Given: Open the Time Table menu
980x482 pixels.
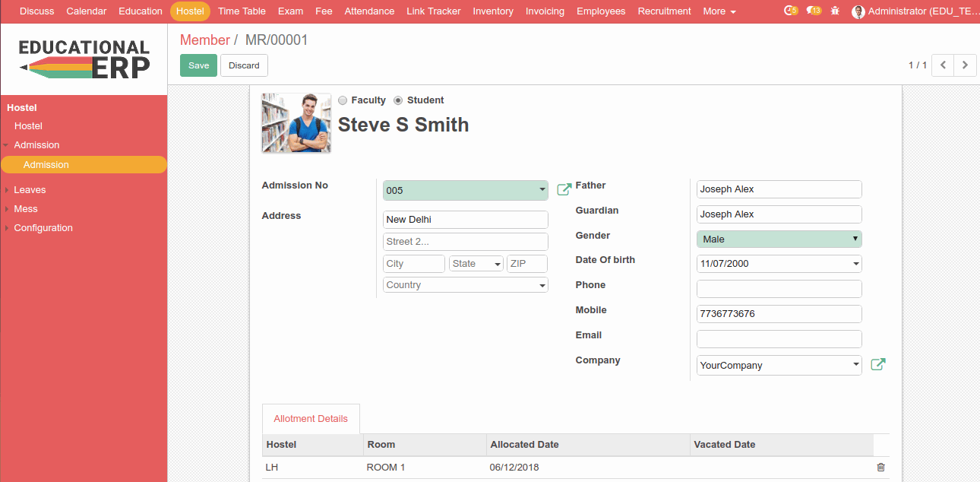Looking at the screenshot, I should 242,11.
